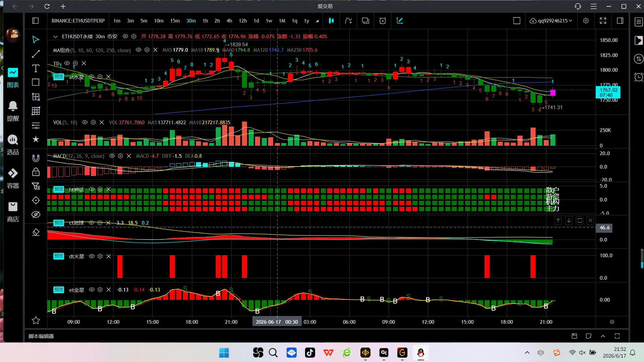Click the eraser tool in left toolbar
Viewport: 644px width, 362px height.
click(x=36, y=232)
